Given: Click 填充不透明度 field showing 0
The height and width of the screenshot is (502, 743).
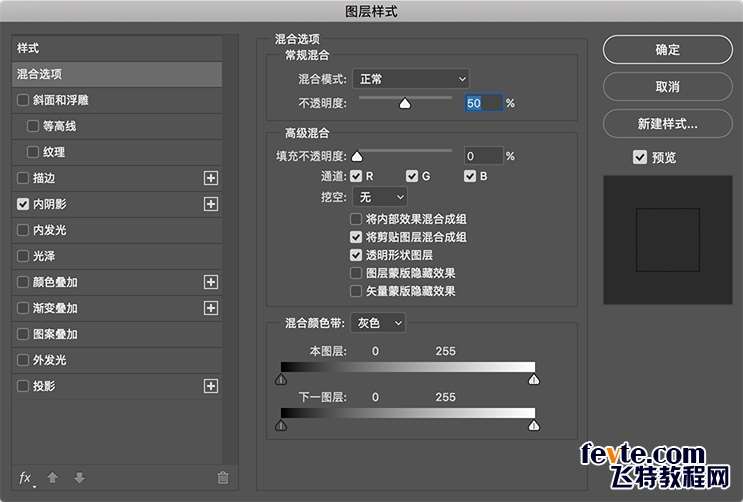Looking at the screenshot, I should (483, 156).
